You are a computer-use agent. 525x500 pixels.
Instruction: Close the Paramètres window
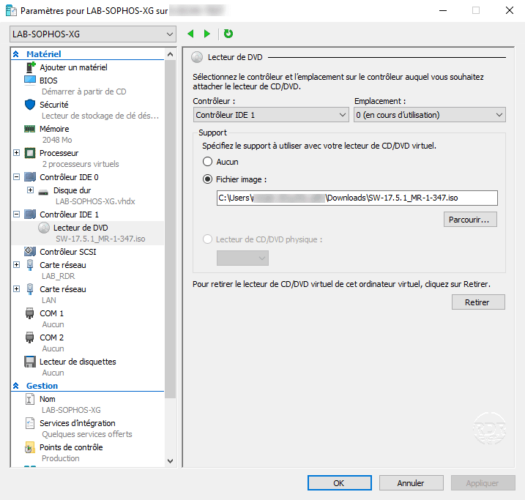point(509,10)
